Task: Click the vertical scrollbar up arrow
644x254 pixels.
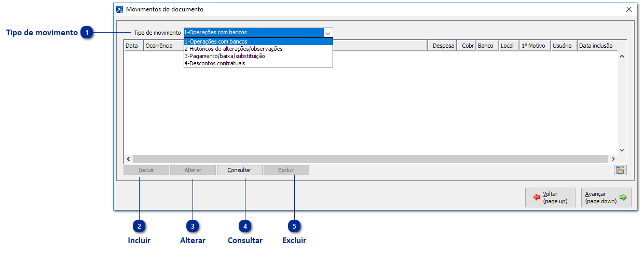Action: pos(622,56)
